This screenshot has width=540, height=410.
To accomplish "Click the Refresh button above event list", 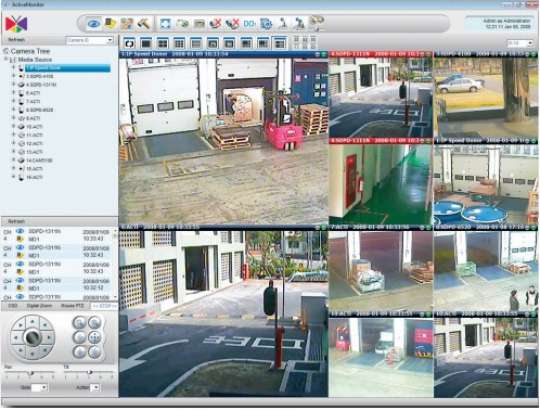I will pos(16,221).
